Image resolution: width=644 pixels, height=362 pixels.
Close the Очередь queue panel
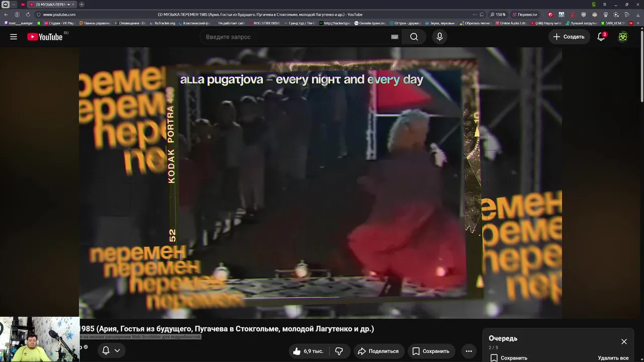(624, 341)
